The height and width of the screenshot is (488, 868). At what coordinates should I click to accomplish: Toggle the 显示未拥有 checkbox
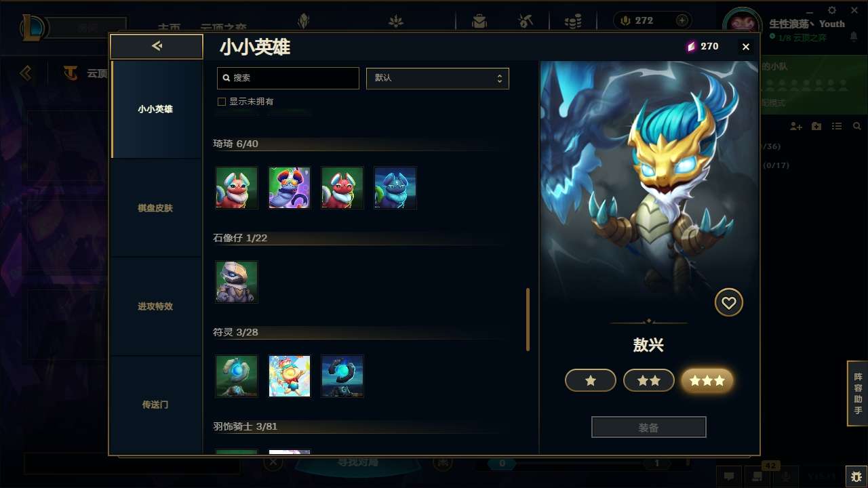[x=221, y=102]
